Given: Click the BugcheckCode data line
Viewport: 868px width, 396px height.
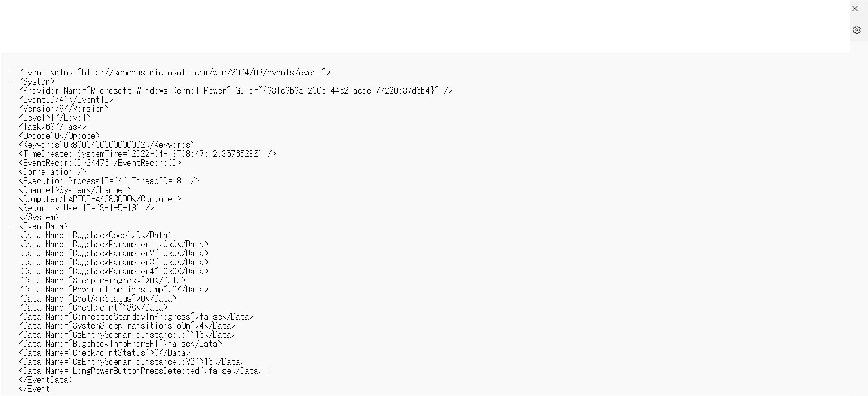Looking at the screenshot, I should point(95,235).
